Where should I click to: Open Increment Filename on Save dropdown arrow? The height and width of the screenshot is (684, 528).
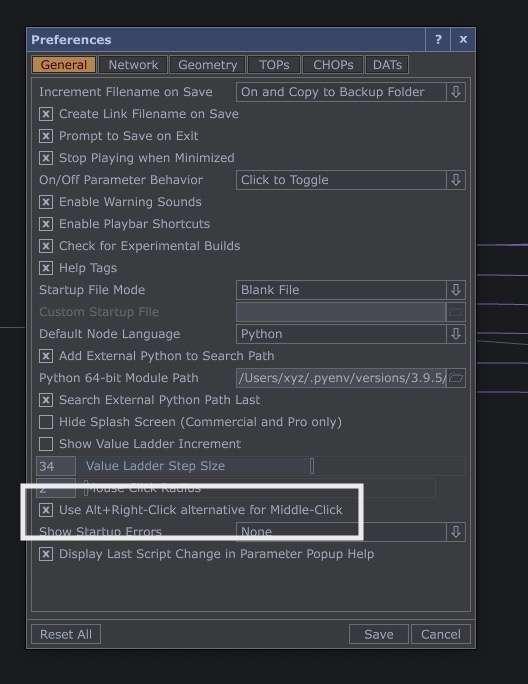coord(456,92)
